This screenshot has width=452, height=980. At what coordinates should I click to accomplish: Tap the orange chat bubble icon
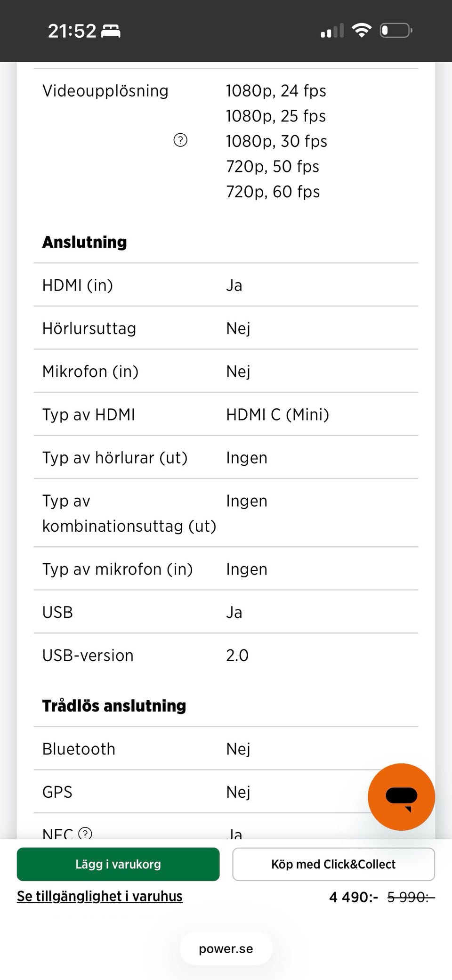(401, 796)
